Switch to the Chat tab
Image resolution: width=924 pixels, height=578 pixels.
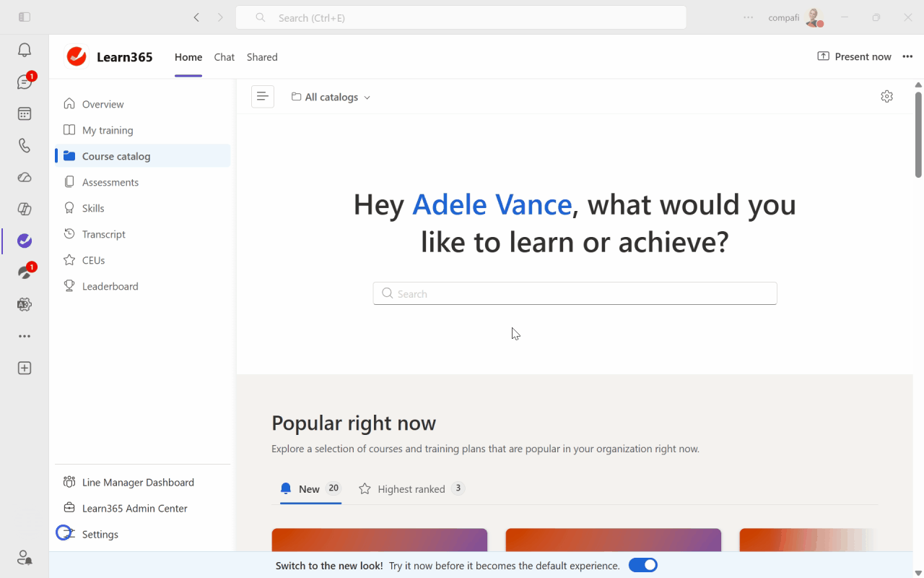coord(224,57)
